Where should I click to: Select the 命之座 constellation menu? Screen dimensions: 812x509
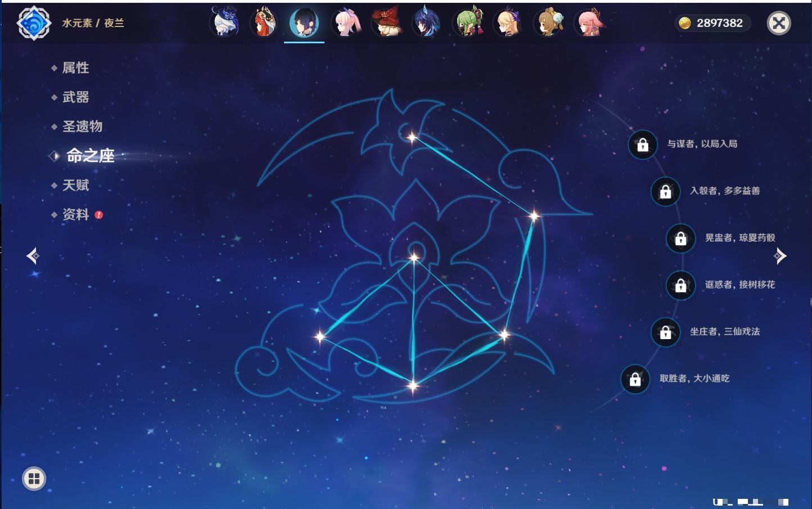[91, 156]
